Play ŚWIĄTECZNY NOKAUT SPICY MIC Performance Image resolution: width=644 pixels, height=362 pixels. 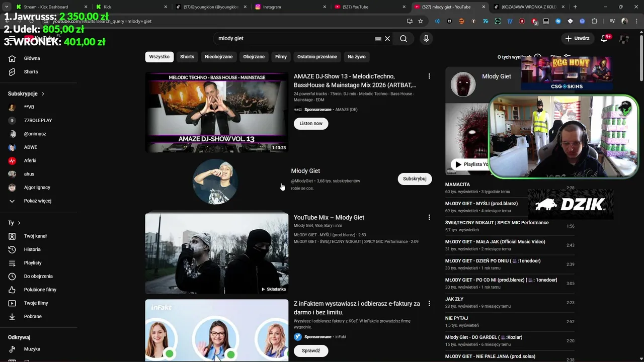509,226
